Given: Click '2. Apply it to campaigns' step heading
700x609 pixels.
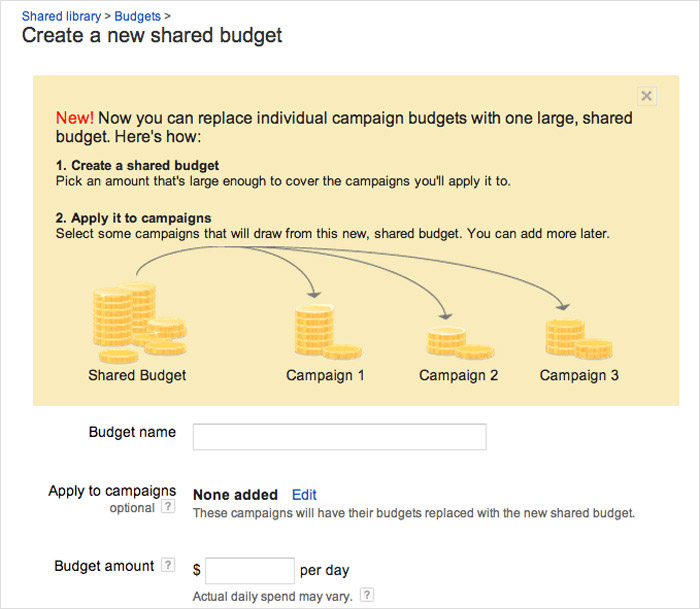Looking at the screenshot, I should 133,218.
